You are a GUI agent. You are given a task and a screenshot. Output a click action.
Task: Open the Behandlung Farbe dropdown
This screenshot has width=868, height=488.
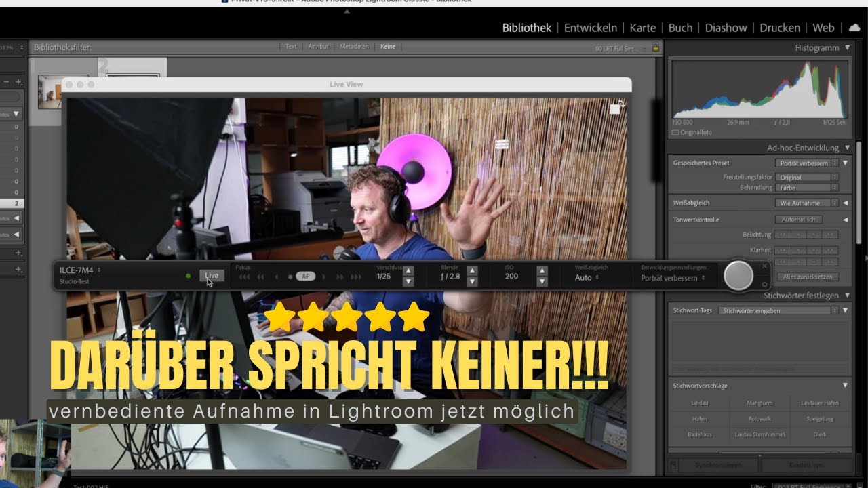click(x=807, y=188)
